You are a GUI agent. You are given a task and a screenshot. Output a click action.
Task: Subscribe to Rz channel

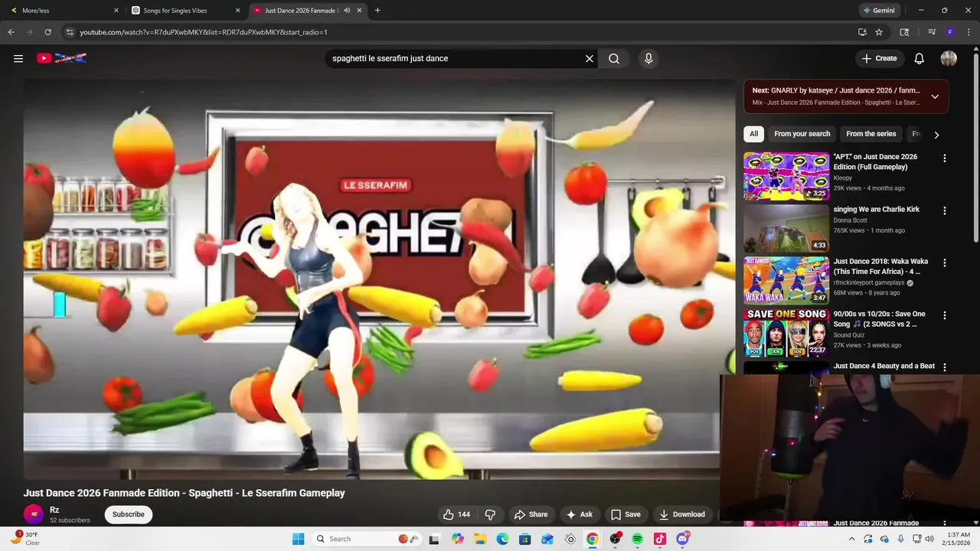tap(128, 514)
